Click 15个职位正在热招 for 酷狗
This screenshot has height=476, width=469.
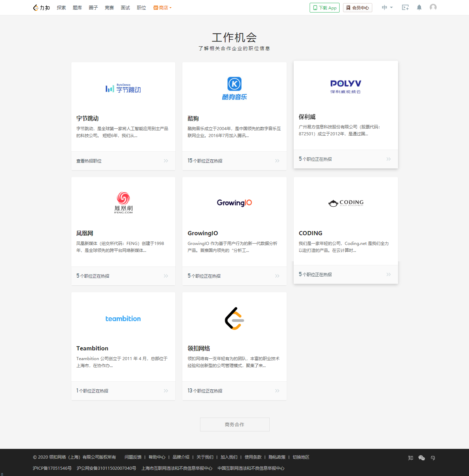point(205,161)
